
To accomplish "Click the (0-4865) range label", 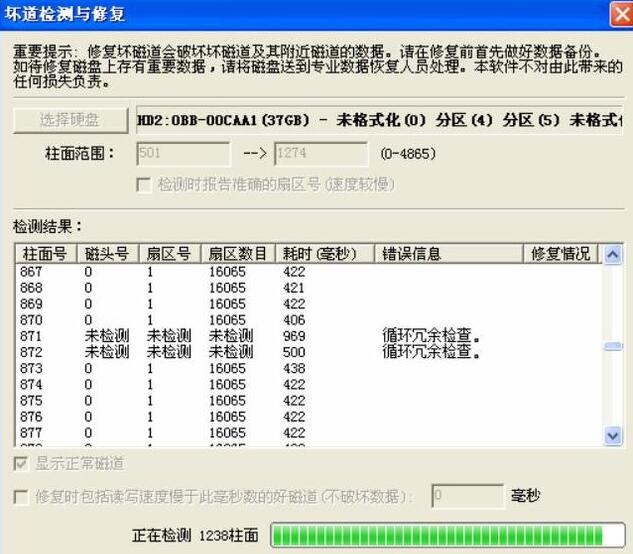I will (408, 154).
